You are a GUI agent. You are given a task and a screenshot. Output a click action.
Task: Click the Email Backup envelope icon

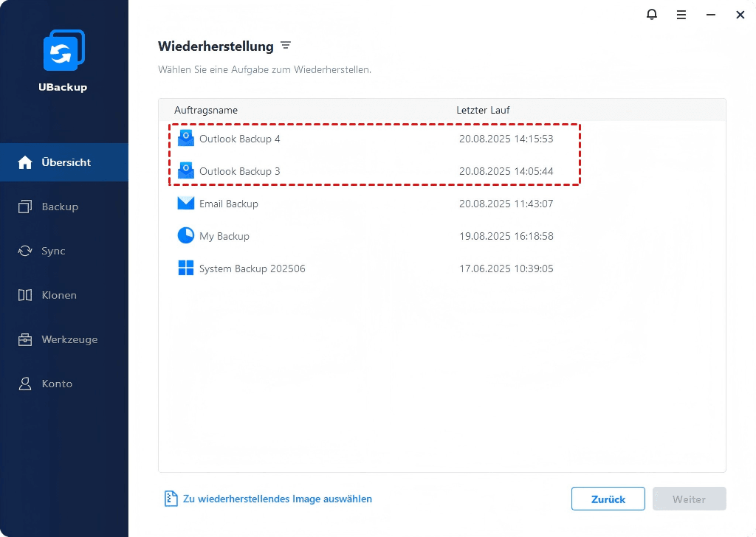pyautogui.click(x=185, y=204)
